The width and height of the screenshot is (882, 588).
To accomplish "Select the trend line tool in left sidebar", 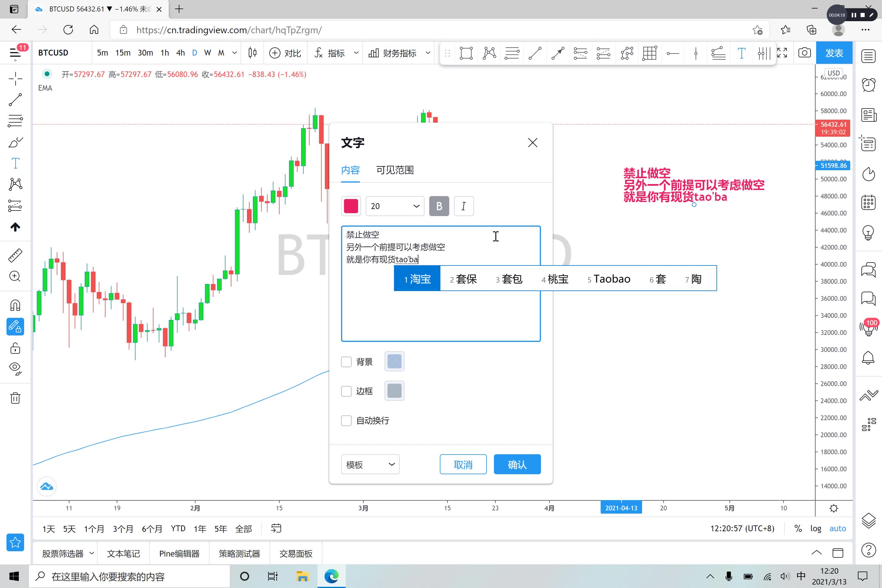I will click(15, 100).
